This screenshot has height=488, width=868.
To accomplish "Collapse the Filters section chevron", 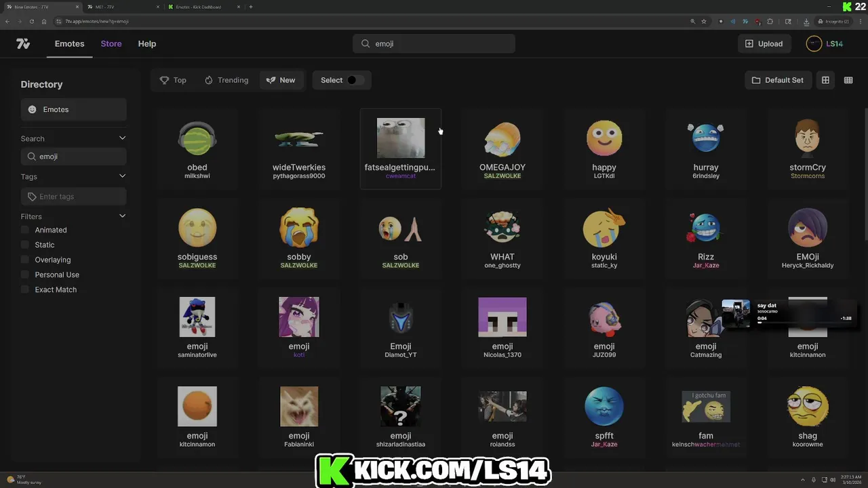I will 122,216.
